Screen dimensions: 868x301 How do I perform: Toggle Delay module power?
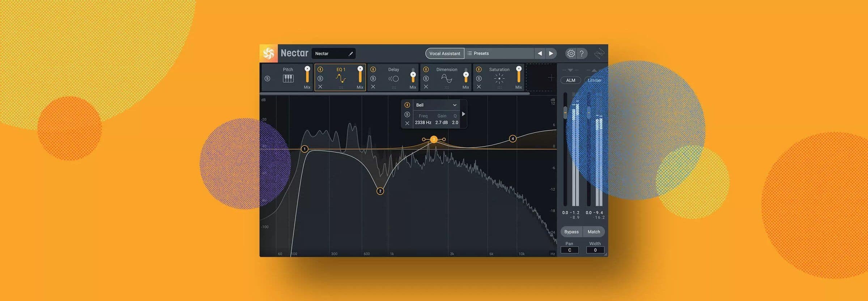(373, 69)
